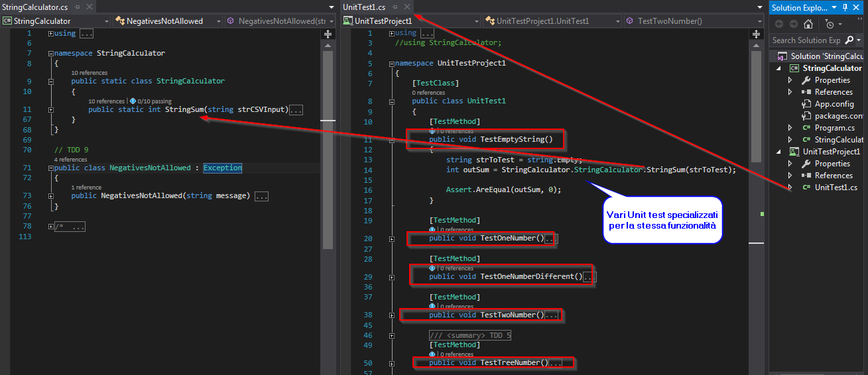
Task: Expand the TestTwoNumber method outline
Action: [x=392, y=315]
